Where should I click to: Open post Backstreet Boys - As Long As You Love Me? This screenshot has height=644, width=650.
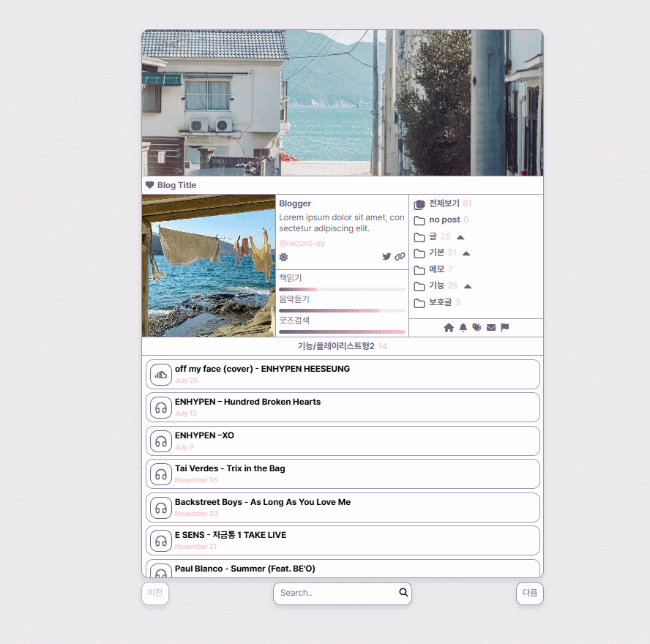pos(262,502)
